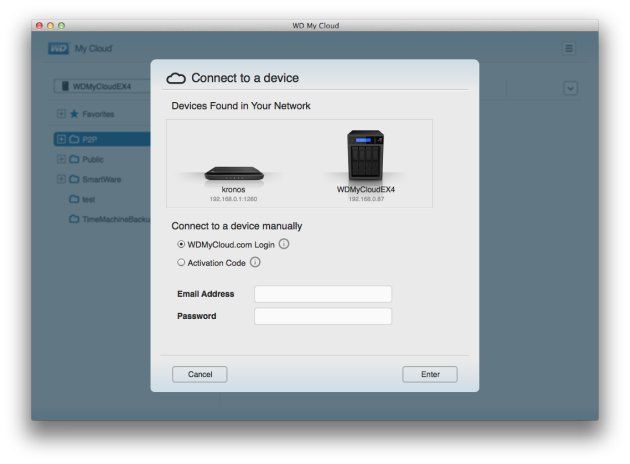This screenshot has width=630, height=464.
Task: Click the yellow minimize window button
Action: pos(50,26)
